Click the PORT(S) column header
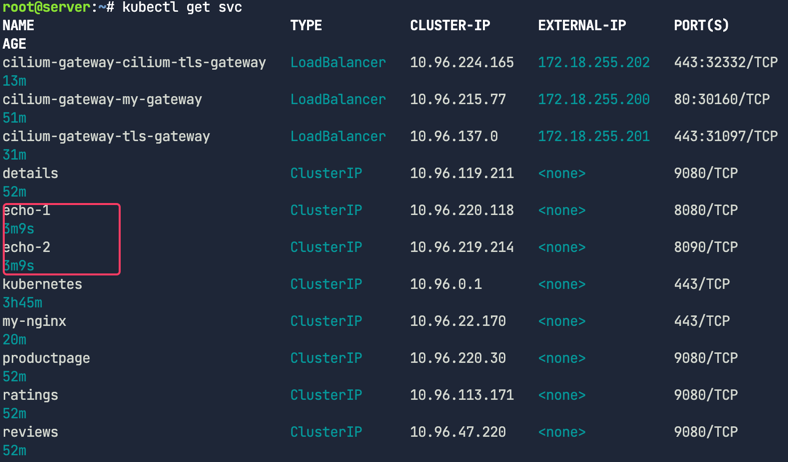The width and height of the screenshot is (788, 462). tap(705, 25)
